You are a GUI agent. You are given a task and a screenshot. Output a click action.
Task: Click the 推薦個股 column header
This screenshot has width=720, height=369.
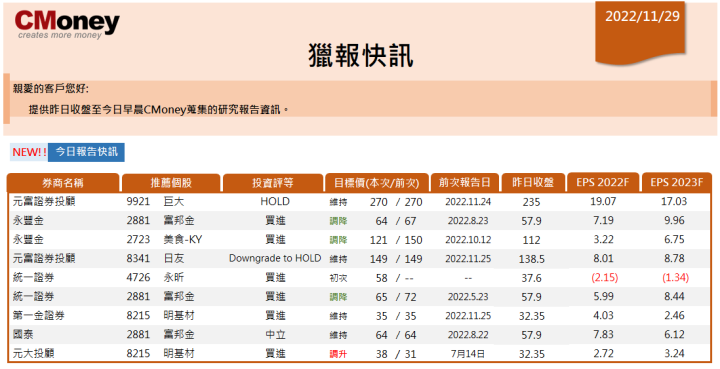[x=171, y=183]
